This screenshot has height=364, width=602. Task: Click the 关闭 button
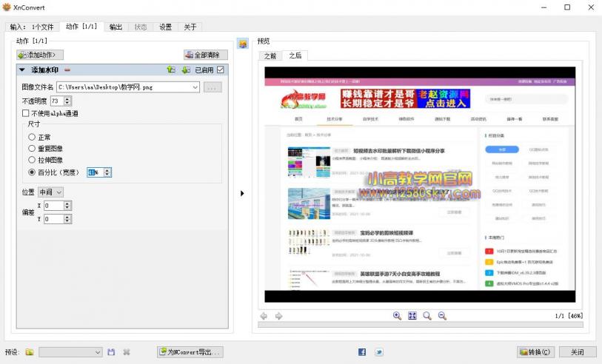pos(577,351)
